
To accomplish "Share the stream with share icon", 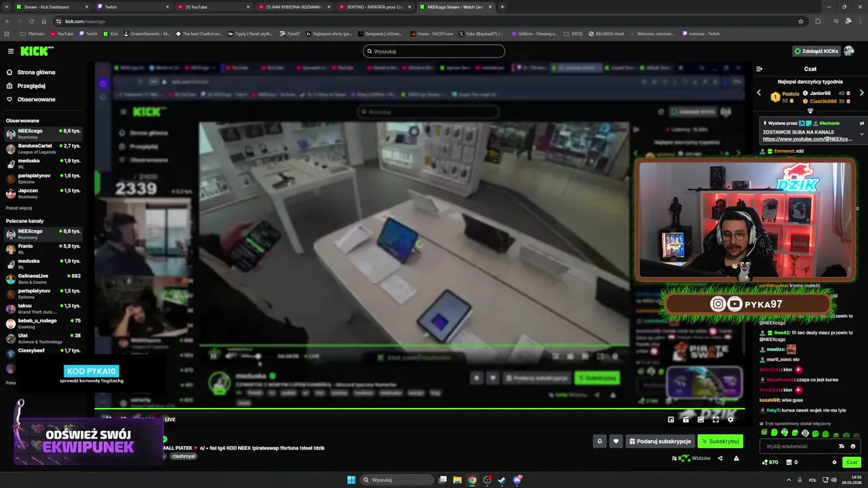I will point(720,458).
